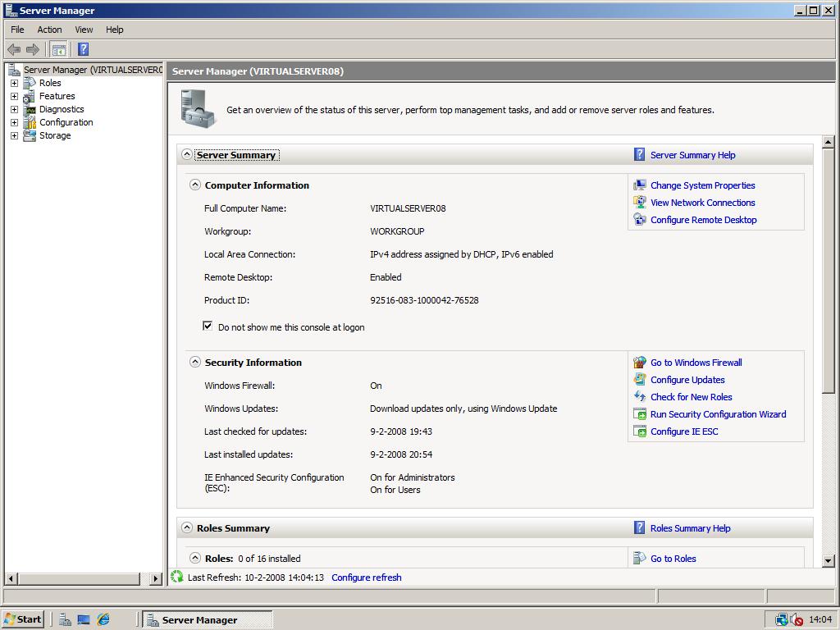Click the Configuration icon in the tree
840x630 pixels.
(30, 123)
